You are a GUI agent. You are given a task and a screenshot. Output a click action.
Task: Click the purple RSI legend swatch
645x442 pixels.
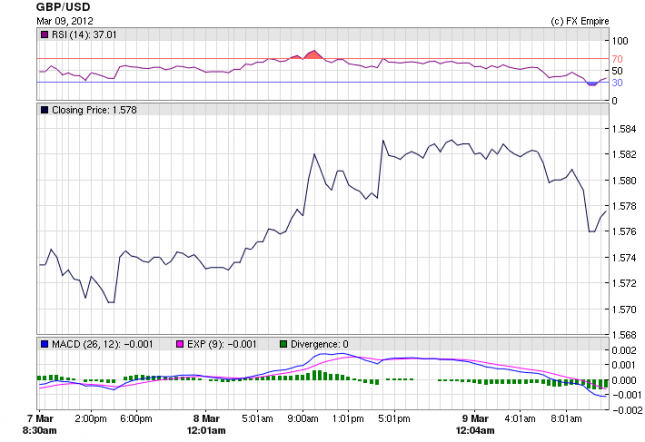click(x=44, y=35)
